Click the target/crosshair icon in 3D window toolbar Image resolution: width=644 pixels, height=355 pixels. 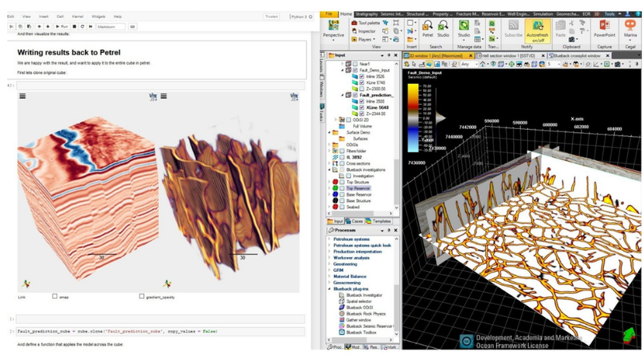[x=511, y=64]
